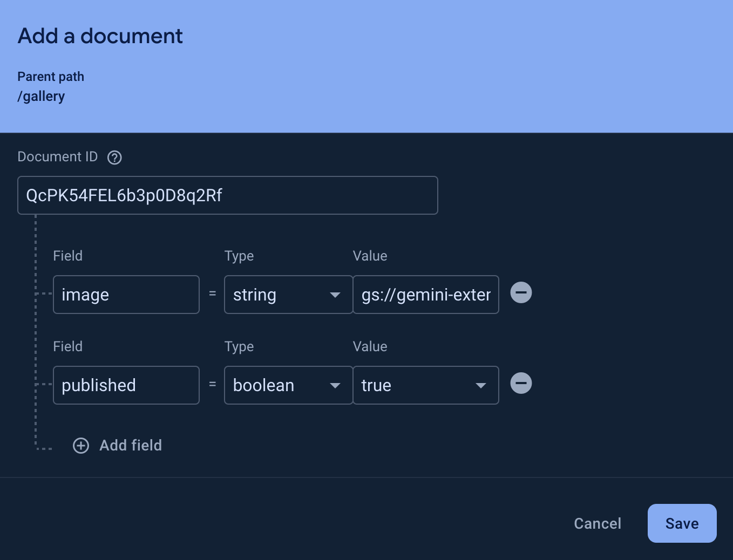Click the Document ID help icon
Screen dimensions: 733x560
[114, 158]
